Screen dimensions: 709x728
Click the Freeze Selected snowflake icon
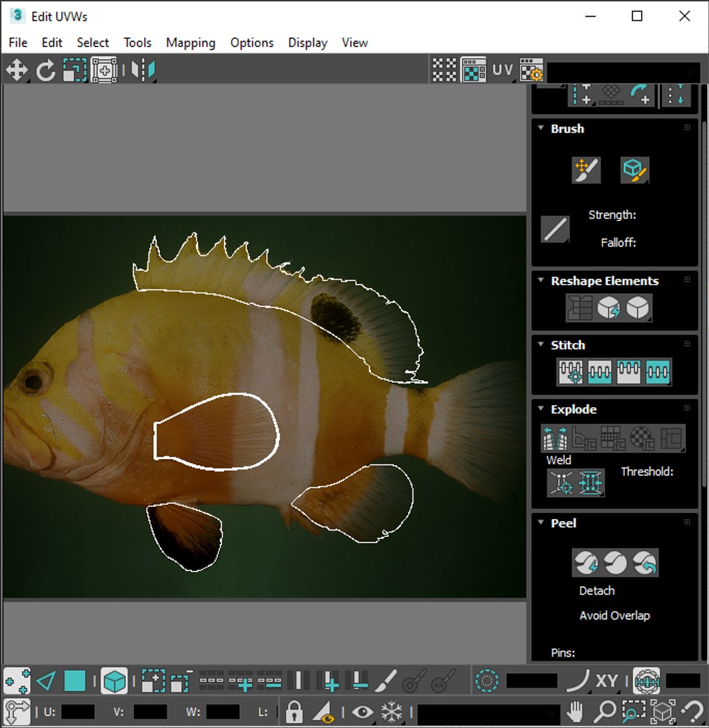pyautogui.click(x=392, y=711)
